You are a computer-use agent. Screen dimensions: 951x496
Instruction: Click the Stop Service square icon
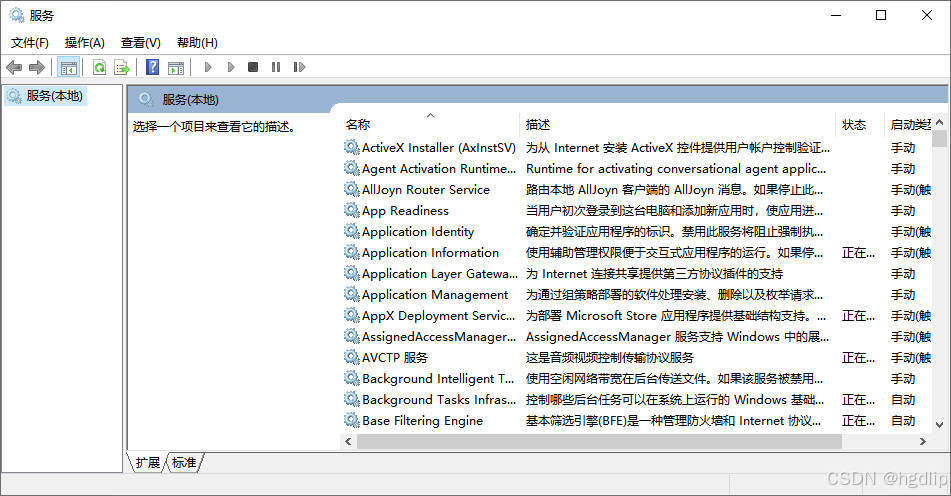tap(253, 67)
